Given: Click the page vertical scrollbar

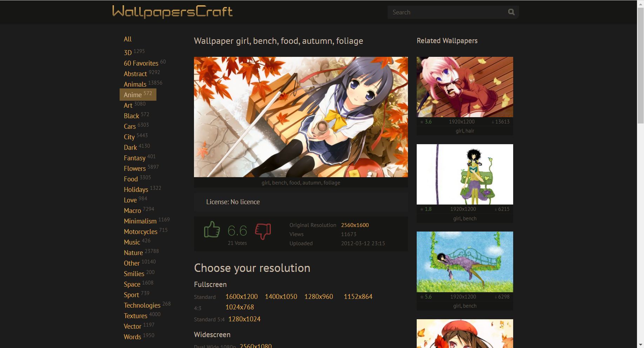Looking at the screenshot, I should [640, 65].
